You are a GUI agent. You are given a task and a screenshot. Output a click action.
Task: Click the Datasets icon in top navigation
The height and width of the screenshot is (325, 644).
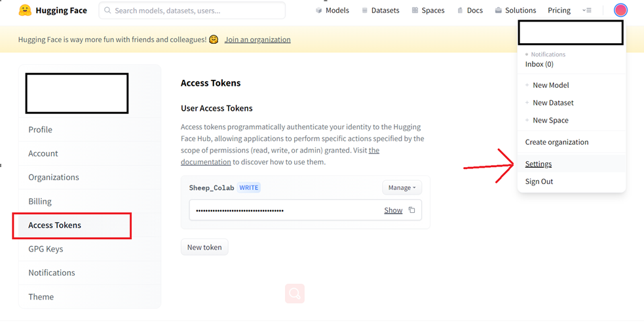[x=365, y=10]
